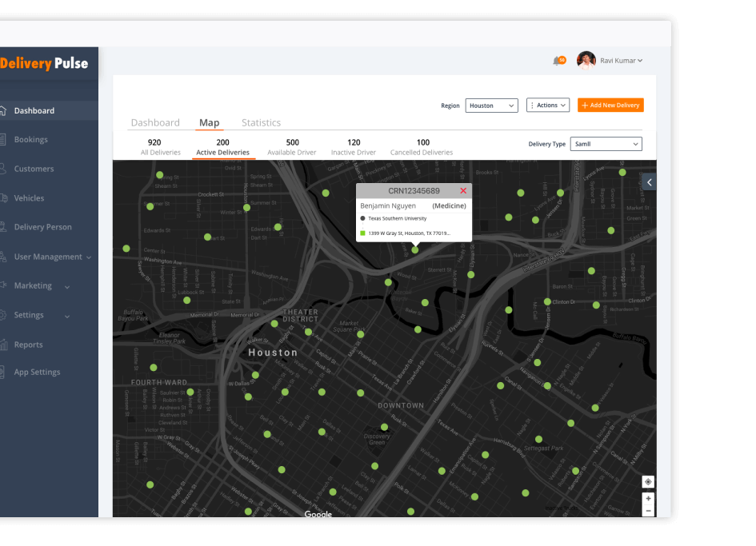Click the delivery marker under the popup pointer
Image resolution: width=756 pixels, height=546 pixels.
tap(415, 250)
